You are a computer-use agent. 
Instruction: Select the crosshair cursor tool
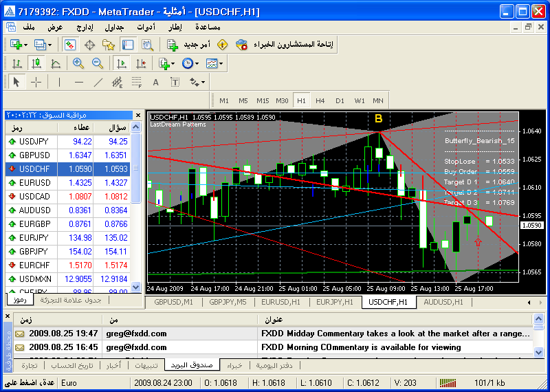tap(36, 82)
